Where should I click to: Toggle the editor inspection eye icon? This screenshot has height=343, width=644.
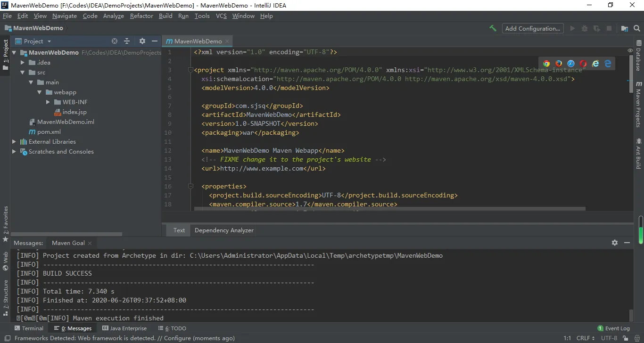pyautogui.click(x=630, y=50)
